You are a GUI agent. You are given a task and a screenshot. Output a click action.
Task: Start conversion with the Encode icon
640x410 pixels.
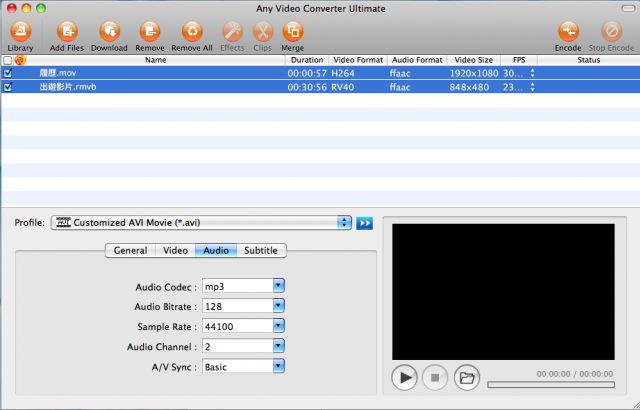click(568, 32)
